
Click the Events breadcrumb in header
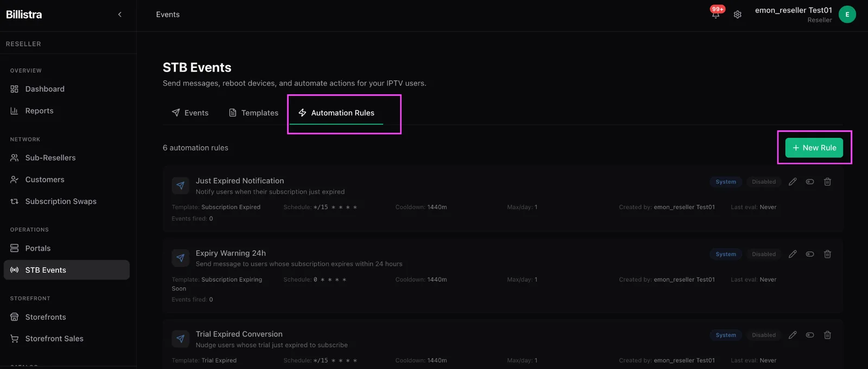tap(168, 15)
